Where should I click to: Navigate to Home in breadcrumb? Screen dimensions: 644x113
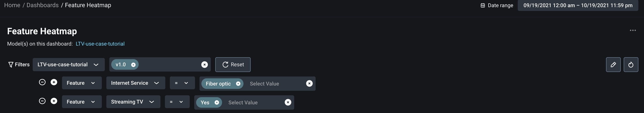tap(12, 5)
